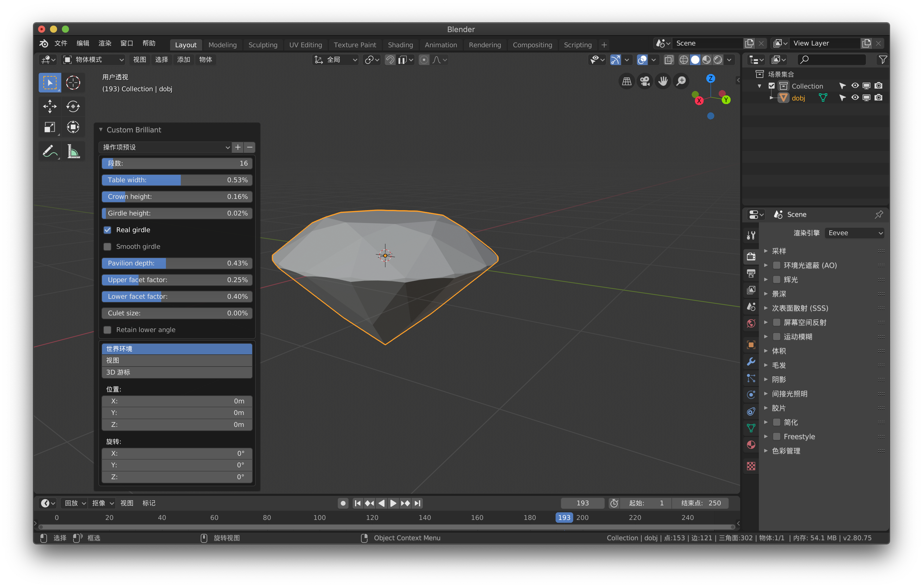Select the Rotate tool
Image resolution: width=923 pixels, height=588 pixels.
[73, 106]
